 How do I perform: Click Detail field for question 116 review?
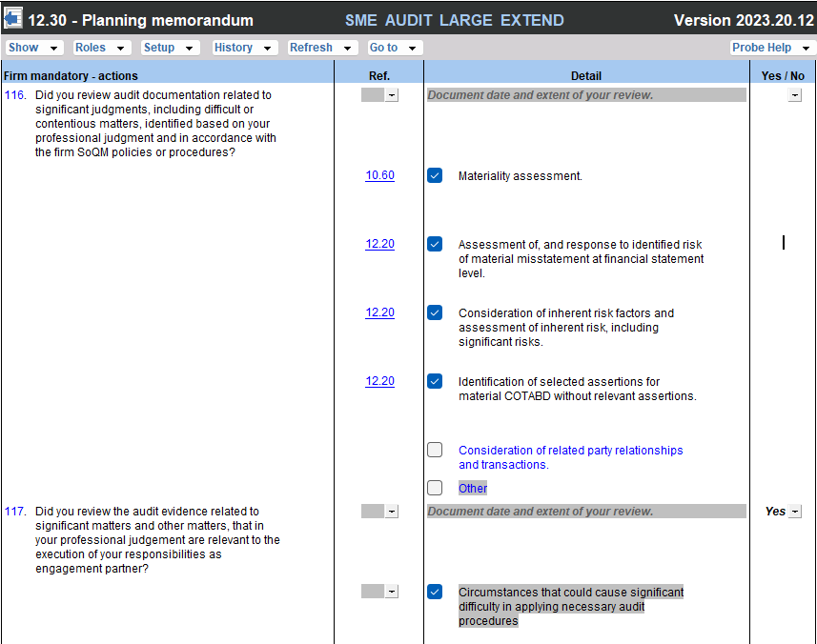586,95
